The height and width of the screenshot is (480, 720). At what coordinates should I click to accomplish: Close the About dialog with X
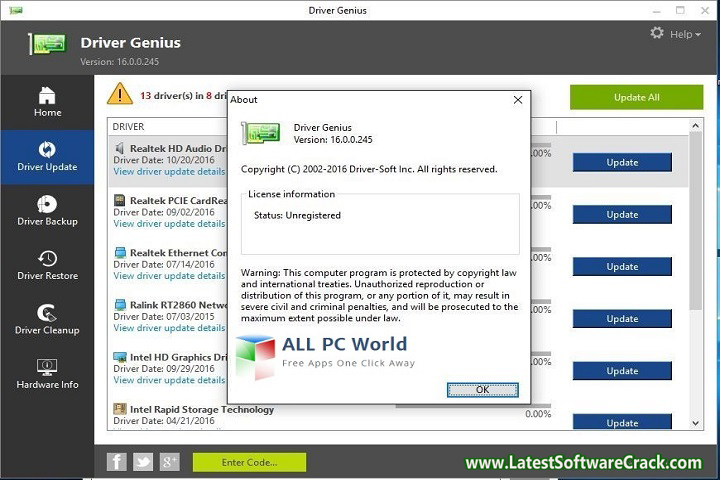tap(517, 100)
